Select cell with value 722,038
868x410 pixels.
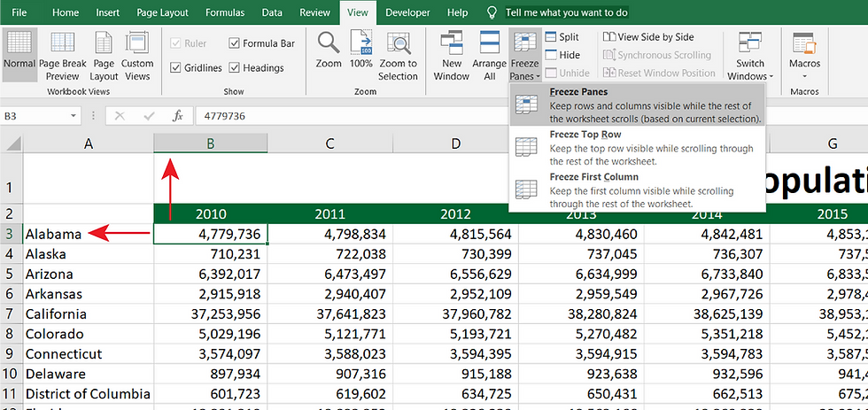pyautogui.click(x=329, y=254)
